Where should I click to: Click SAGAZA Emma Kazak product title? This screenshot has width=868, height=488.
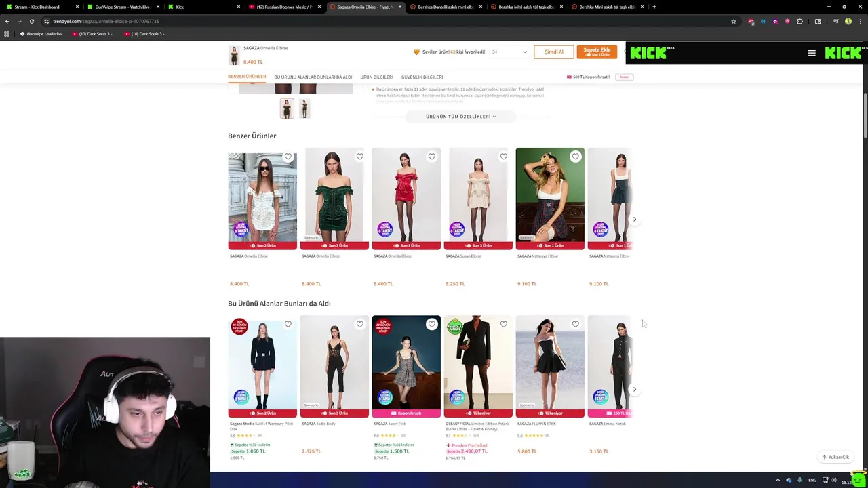[608, 424]
